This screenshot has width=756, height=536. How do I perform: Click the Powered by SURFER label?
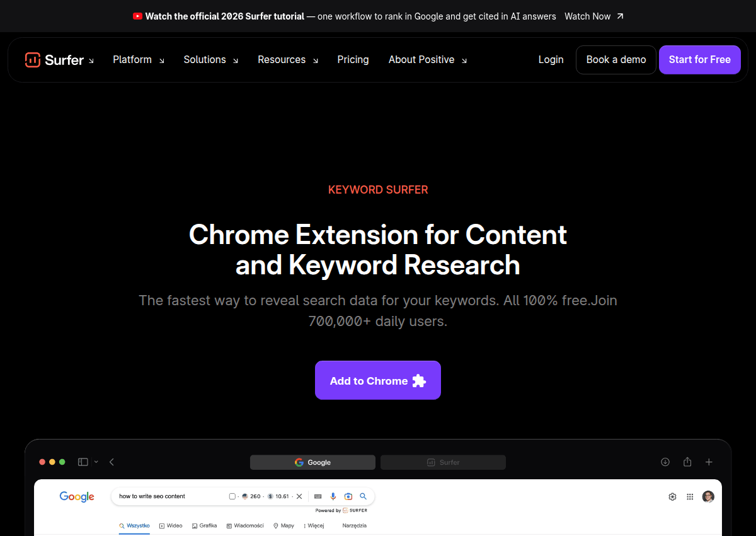341,510
